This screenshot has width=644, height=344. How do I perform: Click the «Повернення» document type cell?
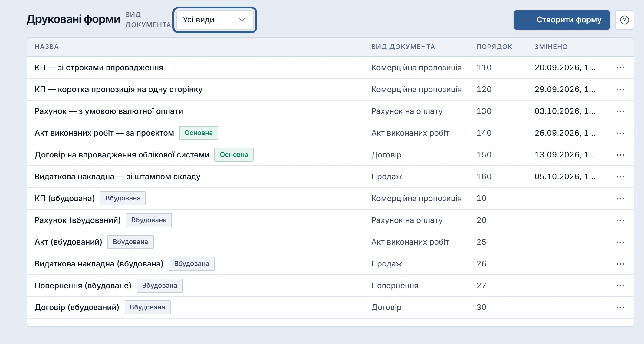[x=395, y=286]
